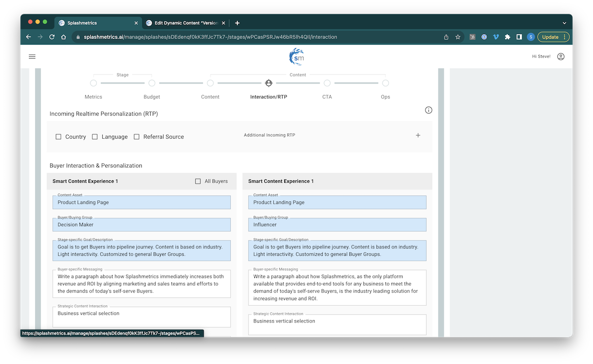Image resolution: width=593 pixels, height=364 pixels.
Task: Edit Strategic Content Interaction in Decision Maker card
Action: click(x=142, y=317)
